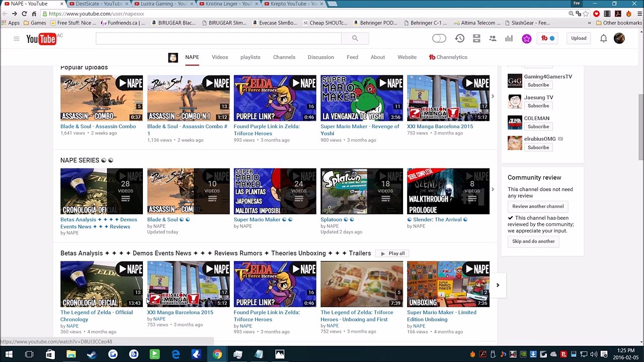Click the volume icon in system tray
Viewport: 644px width, 362px height.
tap(594, 354)
